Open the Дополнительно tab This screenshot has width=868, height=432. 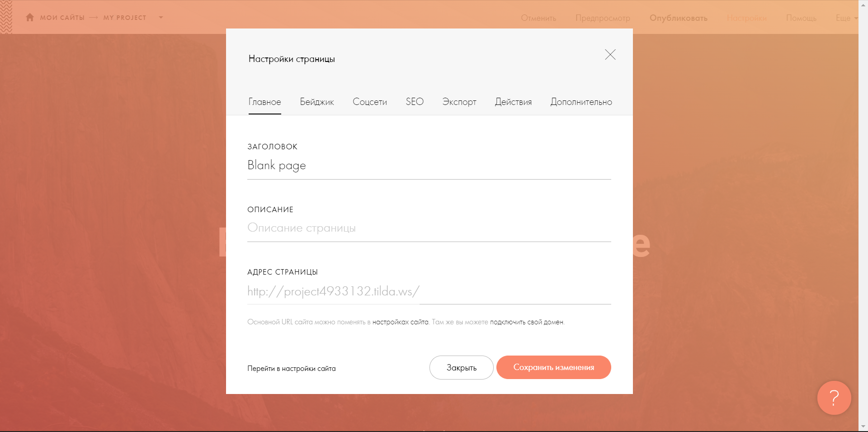click(581, 102)
